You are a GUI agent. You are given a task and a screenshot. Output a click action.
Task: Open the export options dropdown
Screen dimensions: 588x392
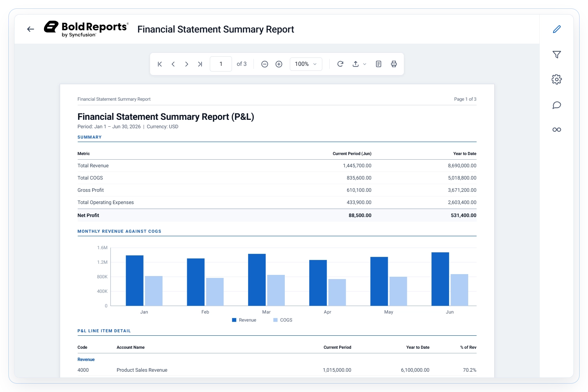359,64
